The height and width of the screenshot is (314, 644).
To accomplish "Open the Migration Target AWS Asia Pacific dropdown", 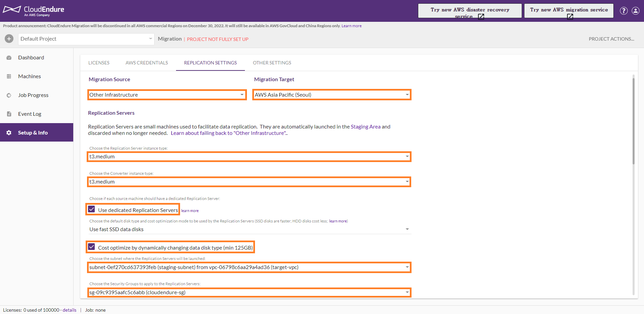I will (x=332, y=95).
